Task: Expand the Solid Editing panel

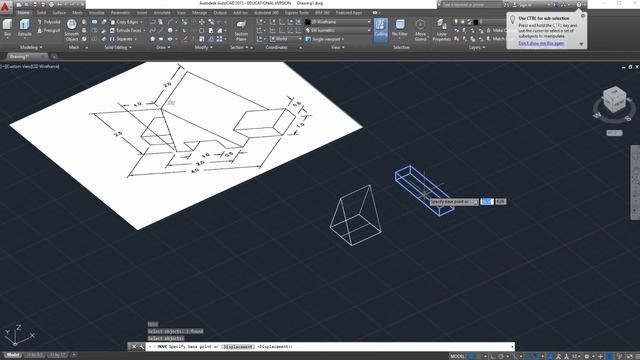Action: (118, 47)
